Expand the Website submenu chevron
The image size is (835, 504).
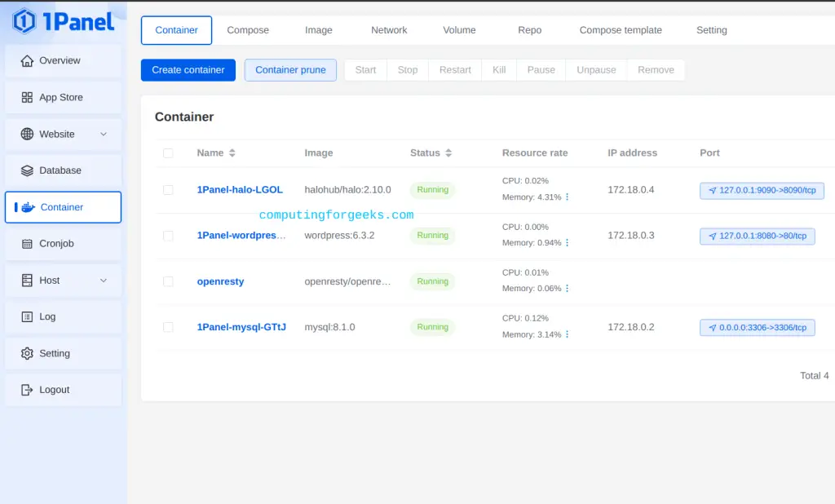(104, 135)
